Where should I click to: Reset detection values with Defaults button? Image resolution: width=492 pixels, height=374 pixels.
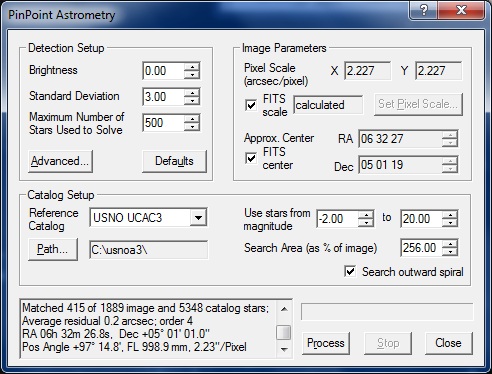[x=174, y=161]
